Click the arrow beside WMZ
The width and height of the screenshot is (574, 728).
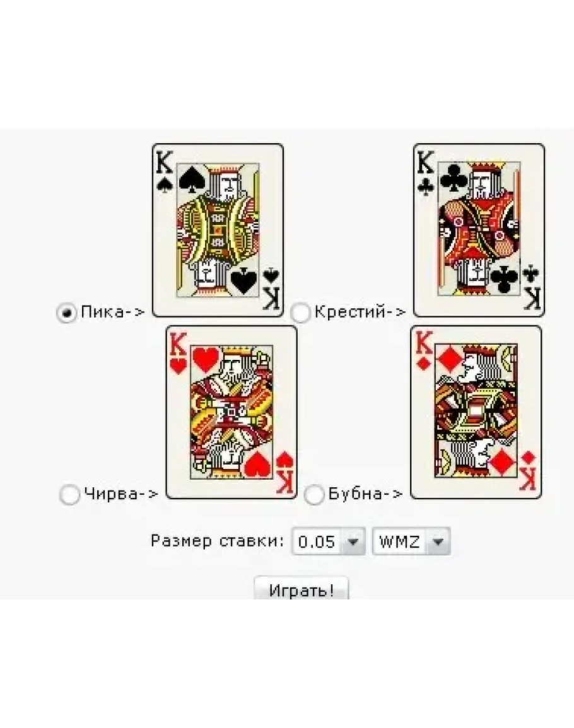pos(438,541)
